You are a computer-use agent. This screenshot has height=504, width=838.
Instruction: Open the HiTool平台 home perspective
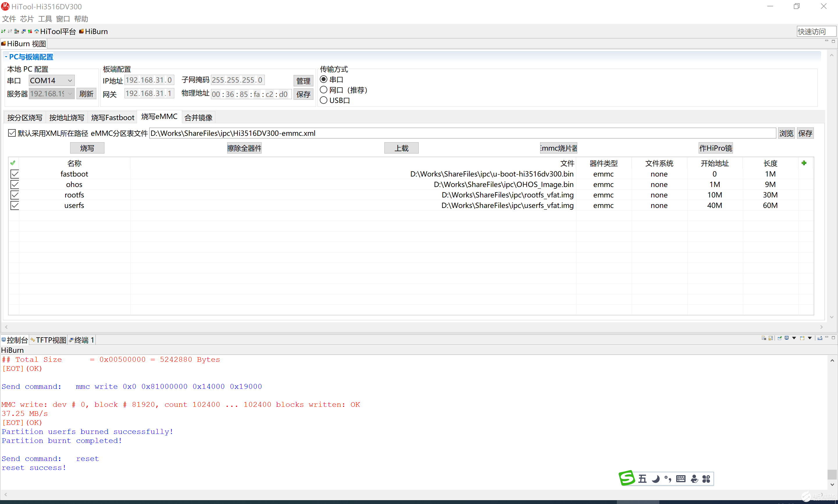pos(55,31)
